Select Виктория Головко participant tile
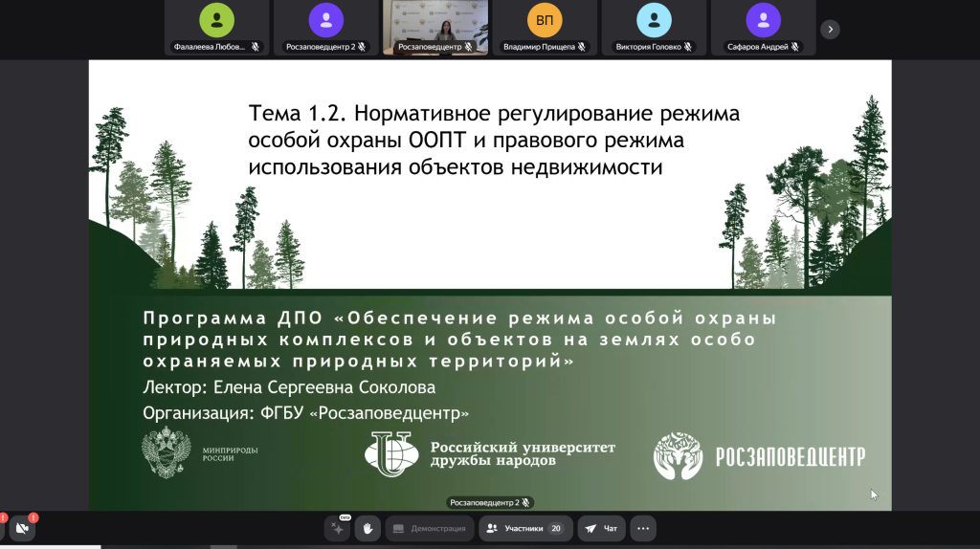The image size is (980, 549). (655, 28)
